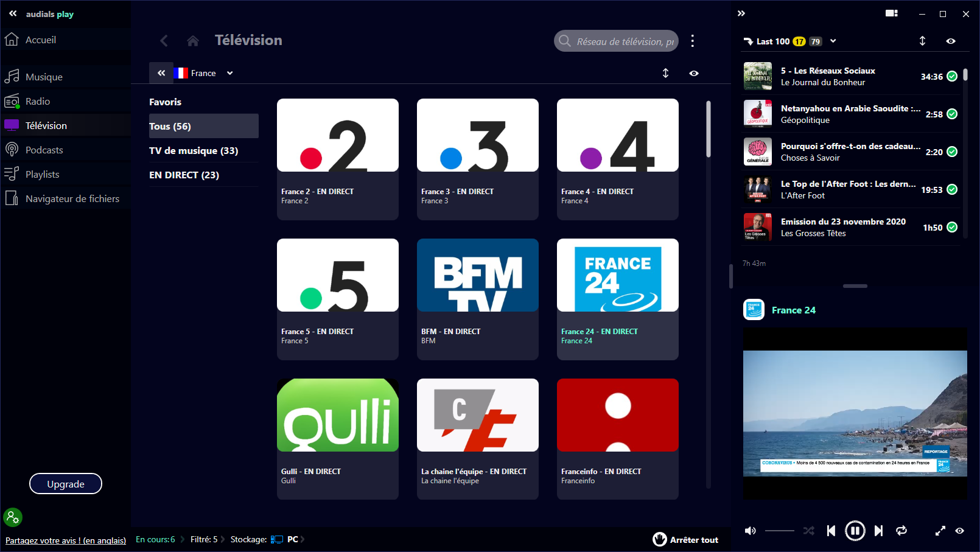Open the France 5 channel tile
The height and width of the screenshot is (552, 980).
[338, 299]
